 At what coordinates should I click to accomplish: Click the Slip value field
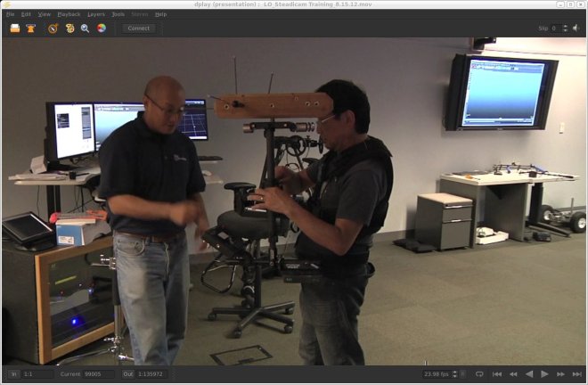pos(555,29)
